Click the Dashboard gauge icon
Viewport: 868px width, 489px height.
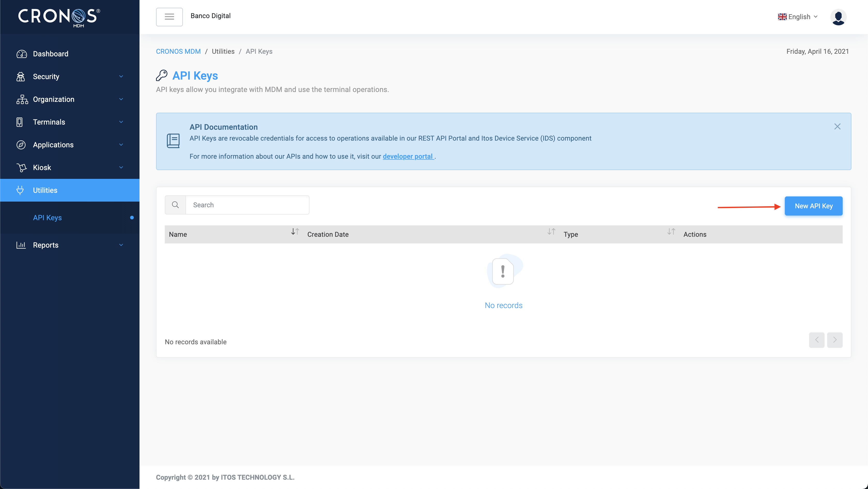pyautogui.click(x=21, y=54)
